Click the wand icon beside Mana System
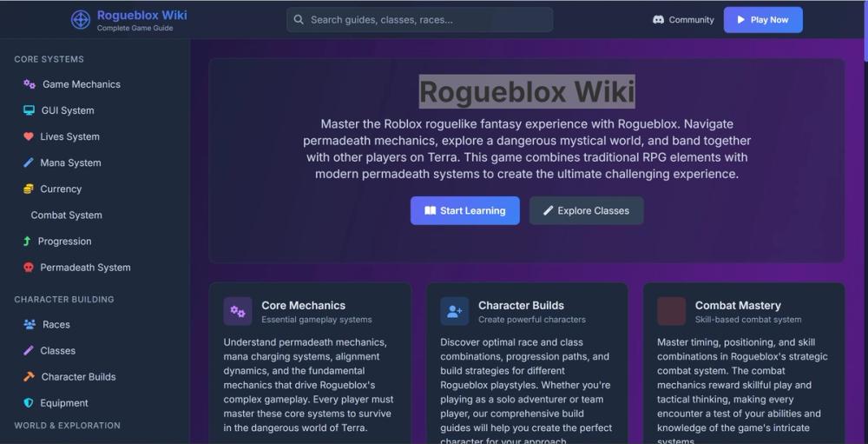Viewport: 868px width, 444px height. pos(29,162)
